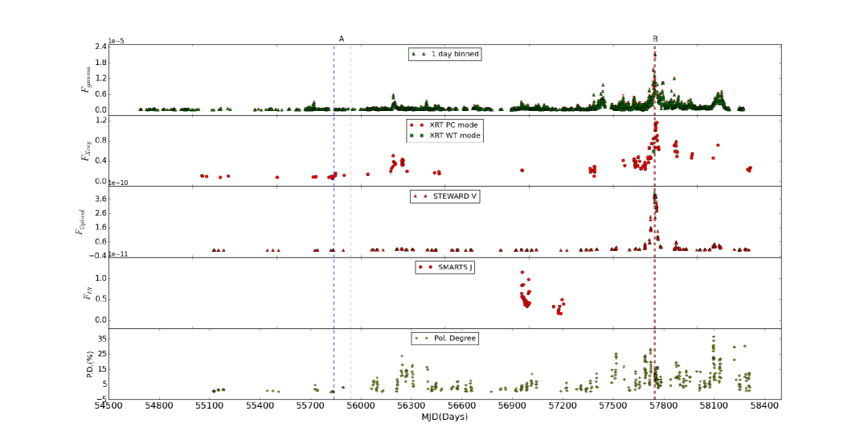Click the 1.8 tick on gamma panel
The image size is (868, 444).
pyautogui.click(x=100, y=63)
